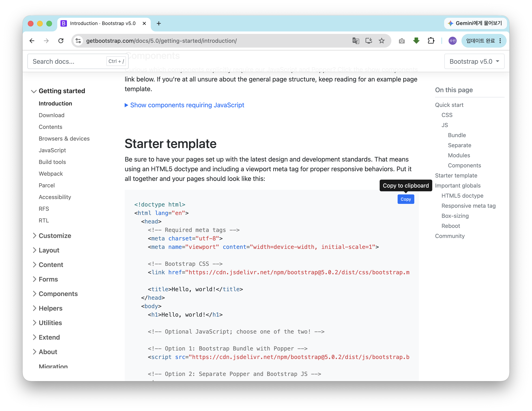The width and height of the screenshot is (532, 411).
Task: Close the Introduction Bootstrap tab
Action: click(x=144, y=23)
